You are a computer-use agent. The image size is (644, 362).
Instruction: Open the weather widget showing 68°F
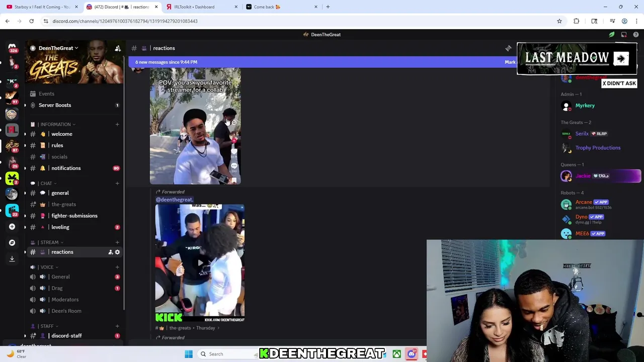click(x=16, y=354)
